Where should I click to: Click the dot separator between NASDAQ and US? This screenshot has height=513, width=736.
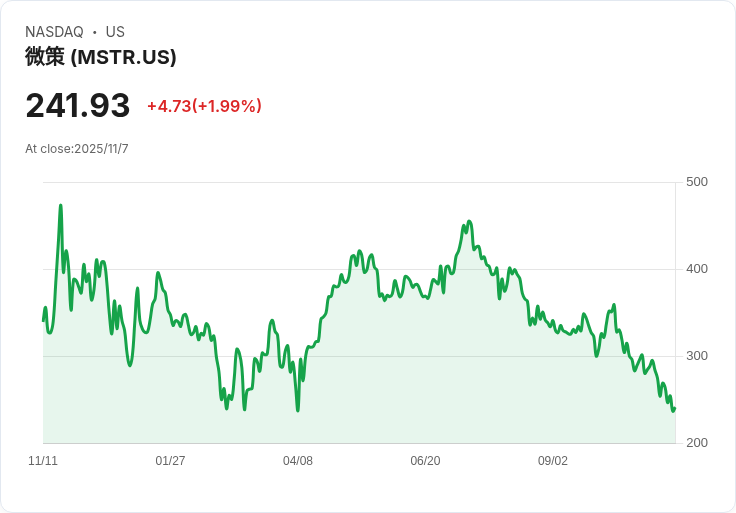[94, 32]
